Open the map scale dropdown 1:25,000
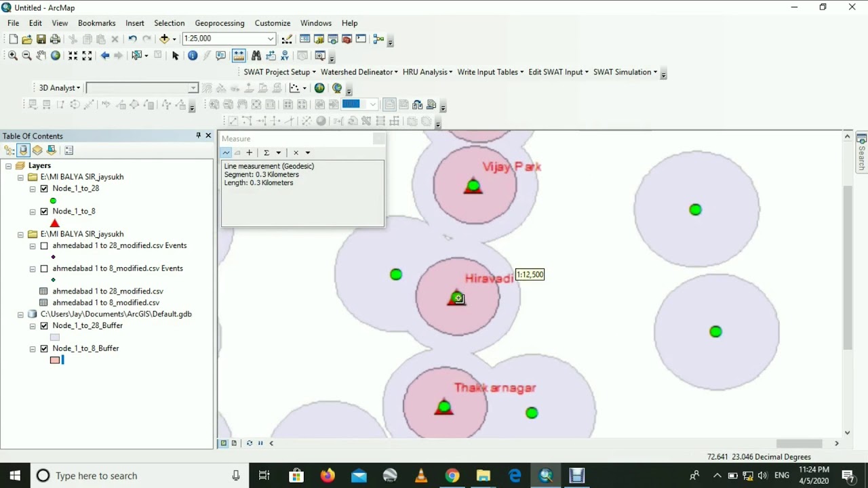Image resolution: width=868 pixels, height=488 pixels. [x=271, y=39]
